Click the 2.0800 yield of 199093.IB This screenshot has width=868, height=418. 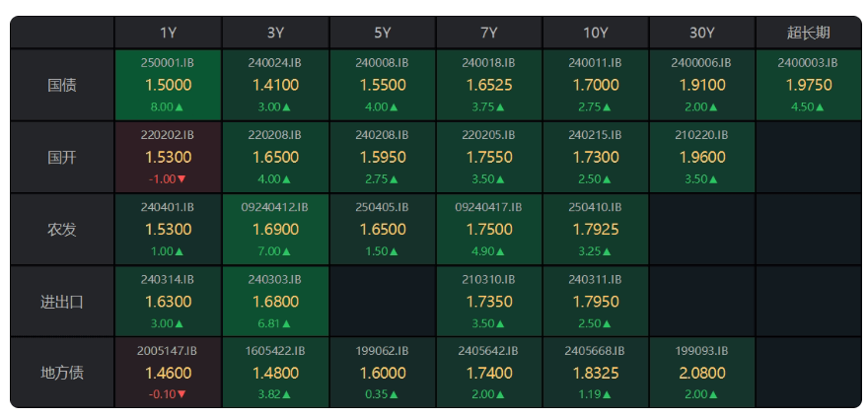click(702, 374)
